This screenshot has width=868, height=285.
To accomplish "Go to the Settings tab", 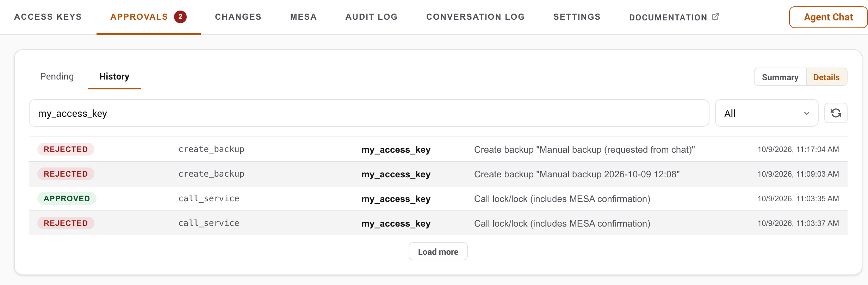I will pos(577,17).
